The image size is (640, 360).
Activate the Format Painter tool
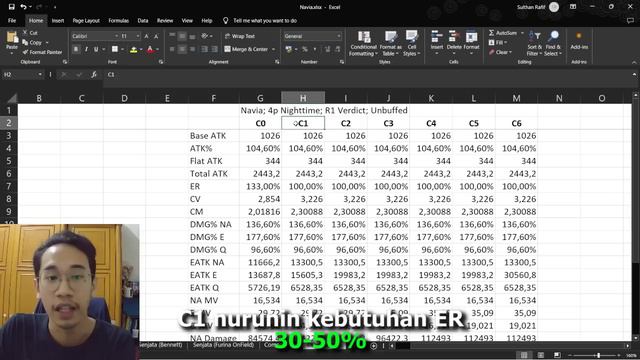(42, 52)
